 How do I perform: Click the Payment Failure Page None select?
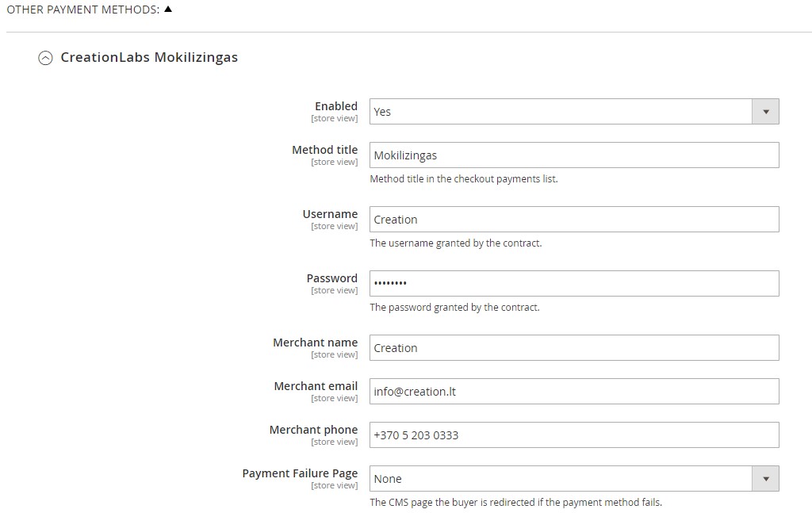point(574,479)
